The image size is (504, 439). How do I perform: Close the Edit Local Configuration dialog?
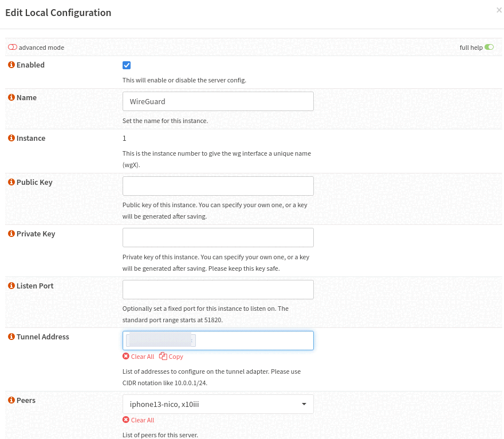[x=498, y=10]
